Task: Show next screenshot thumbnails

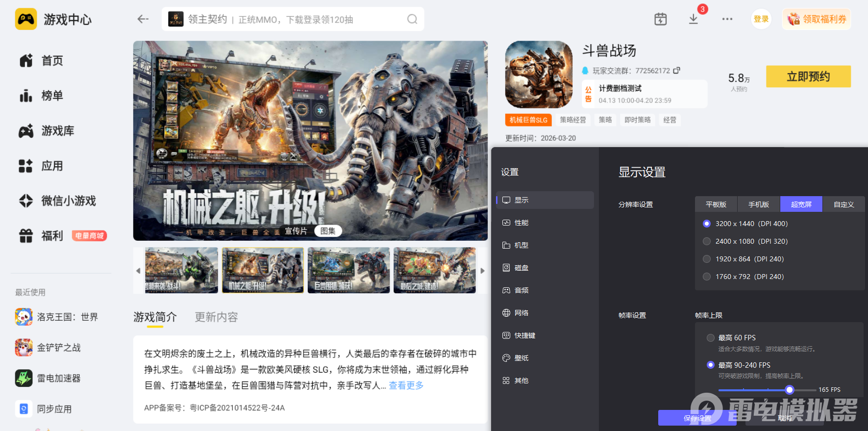Action: (x=482, y=271)
